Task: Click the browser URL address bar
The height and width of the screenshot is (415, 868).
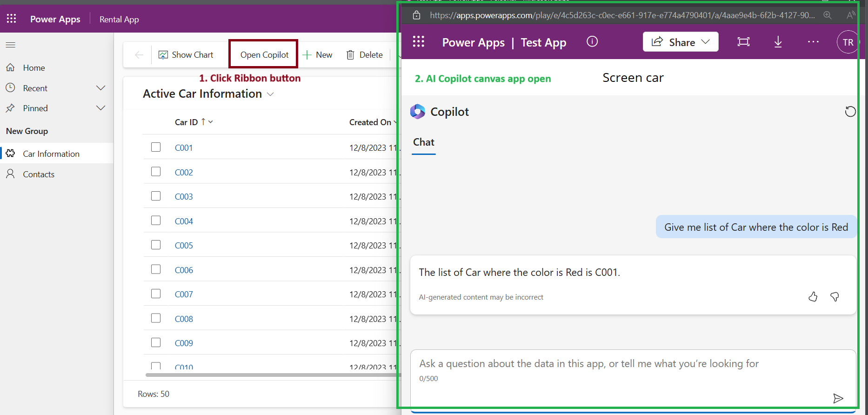Action: click(x=622, y=15)
